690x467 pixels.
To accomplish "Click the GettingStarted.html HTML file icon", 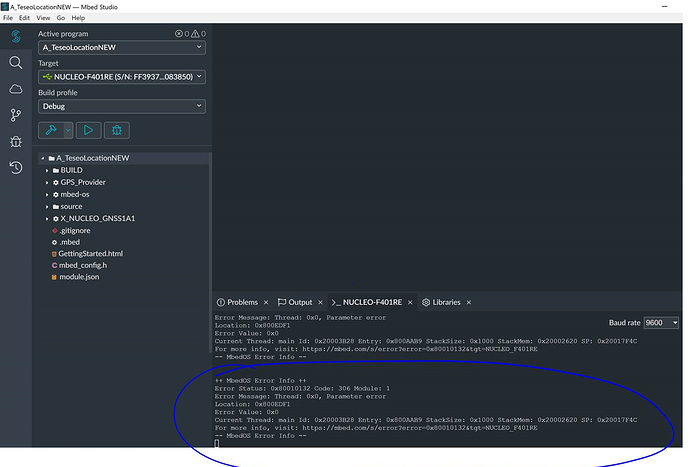I will pyautogui.click(x=54, y=254).
